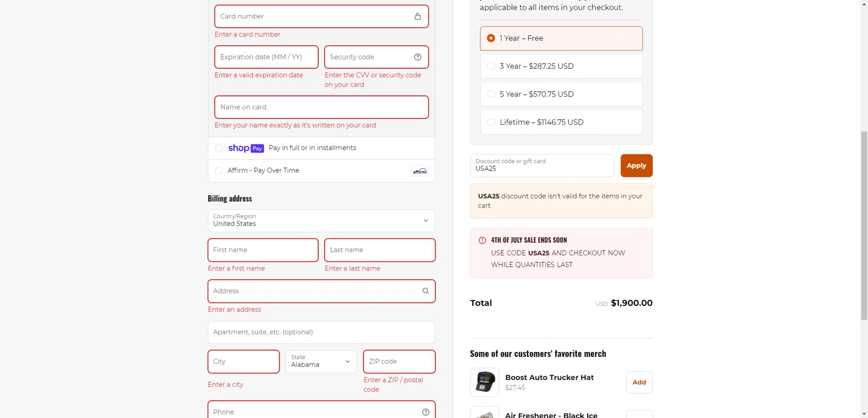This screenshot has width=868, height=418.
Task: Select the 3 Year warranty option
Action: [x=491, y=66]
